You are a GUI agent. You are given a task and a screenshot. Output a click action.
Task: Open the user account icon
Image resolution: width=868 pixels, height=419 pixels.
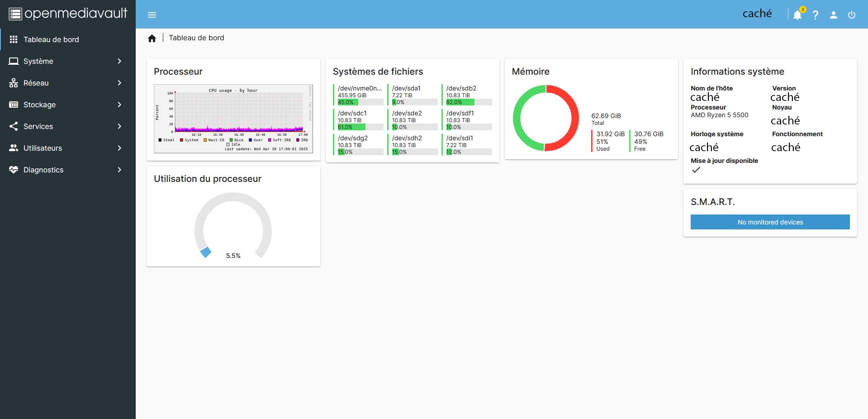(x=833, y=15)
